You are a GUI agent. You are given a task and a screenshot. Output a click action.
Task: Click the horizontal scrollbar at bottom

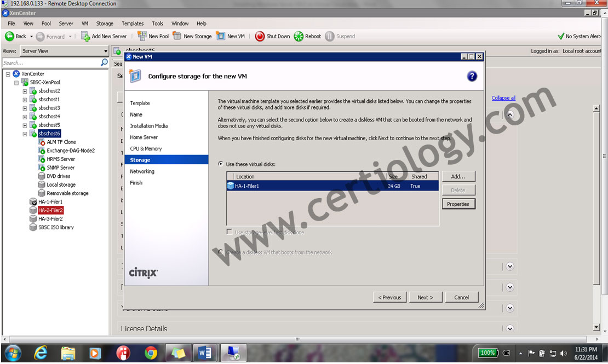(x=297, y=339)
